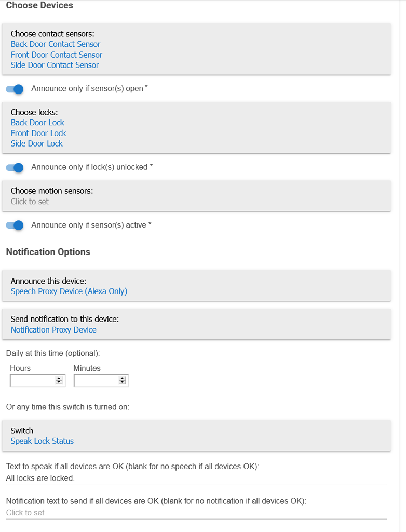Open the Side Door Contact Sensor
The height and width of the screenshot is (532, 406).
[x=55, y=65]
